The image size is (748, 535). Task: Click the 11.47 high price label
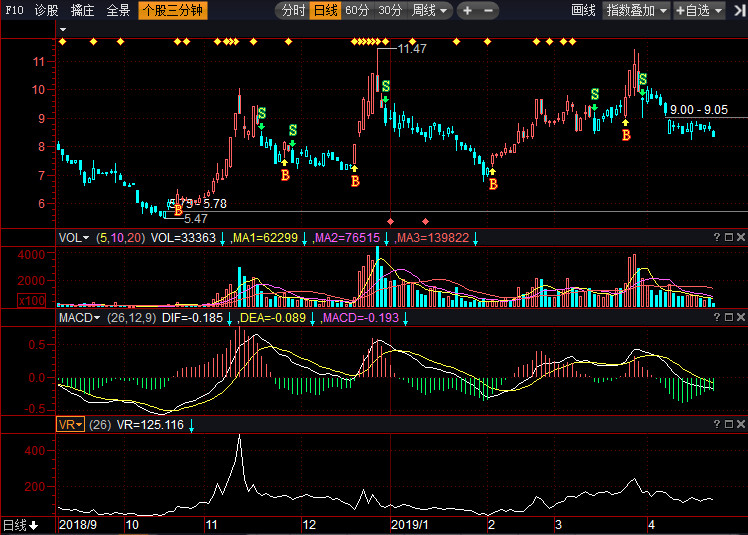pyautogui.click(x=412, y=49)
